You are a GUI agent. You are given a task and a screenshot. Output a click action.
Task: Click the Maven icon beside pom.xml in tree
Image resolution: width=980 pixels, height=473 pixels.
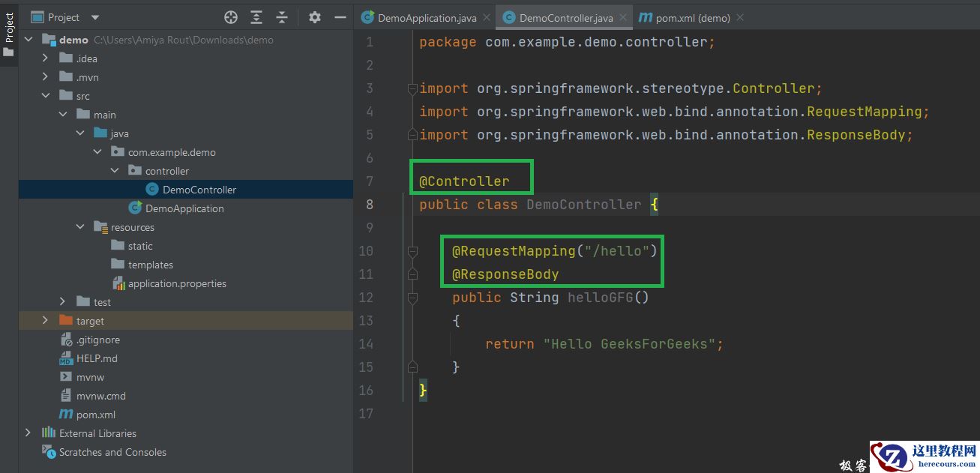tap(66, 415)
